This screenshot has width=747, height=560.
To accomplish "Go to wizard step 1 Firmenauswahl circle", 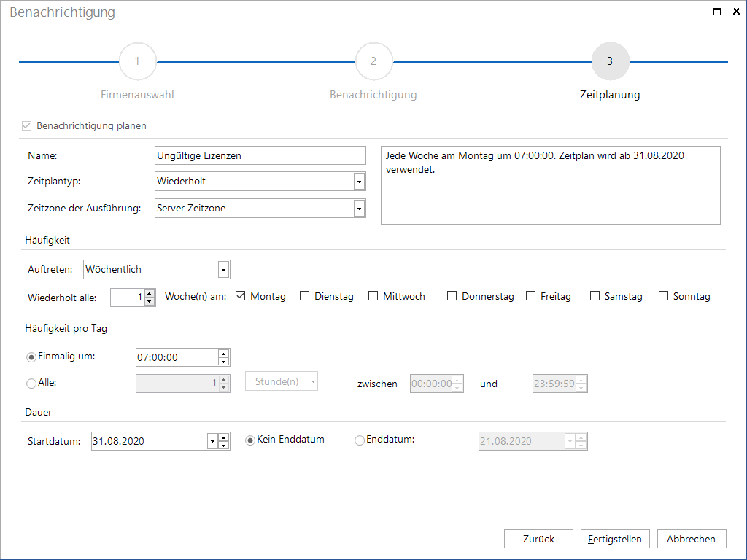I will coord(137,61).
